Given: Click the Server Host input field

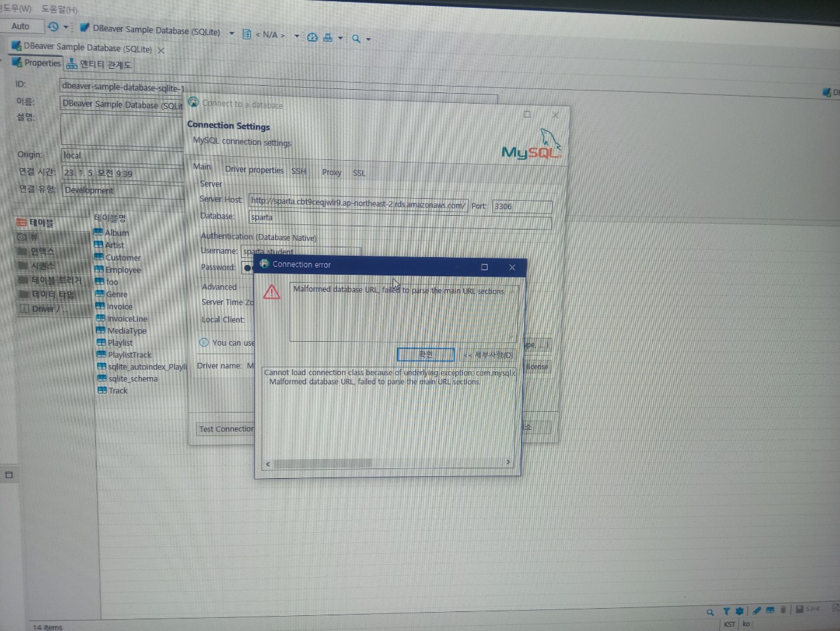Looking at the screenshot, I should (x=358, y=203).
